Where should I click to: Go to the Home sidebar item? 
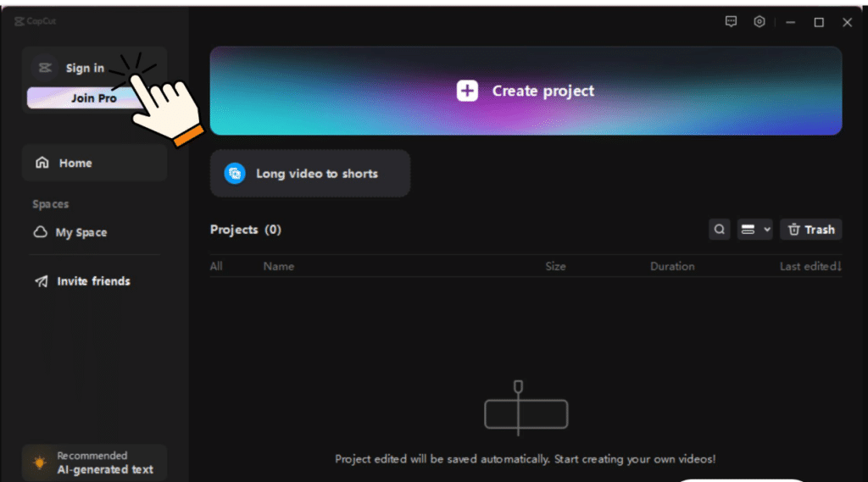point(94,163)
